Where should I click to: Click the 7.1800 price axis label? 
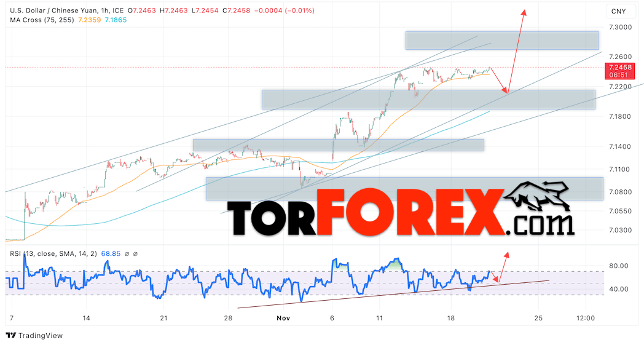620,116
